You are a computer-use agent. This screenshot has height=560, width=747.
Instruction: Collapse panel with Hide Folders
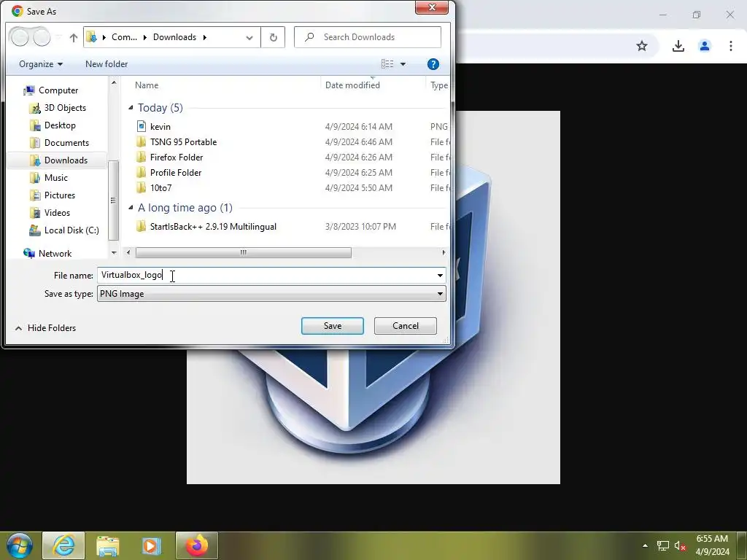tap(46, 328)
